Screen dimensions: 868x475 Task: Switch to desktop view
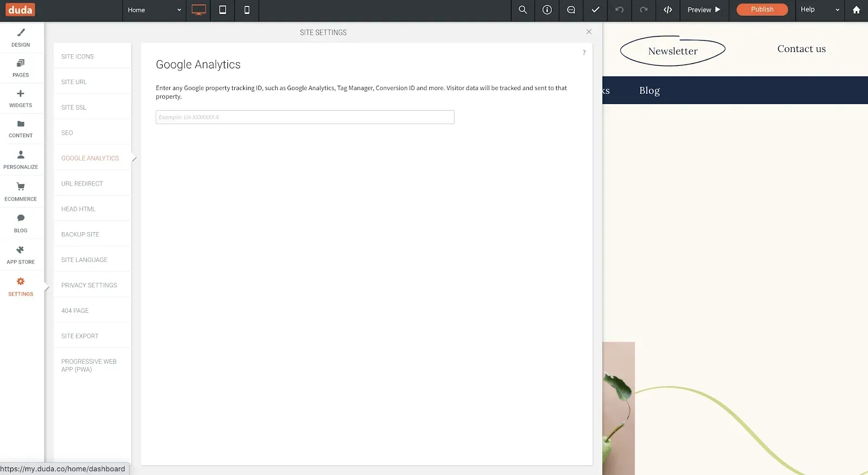[199, 10]
